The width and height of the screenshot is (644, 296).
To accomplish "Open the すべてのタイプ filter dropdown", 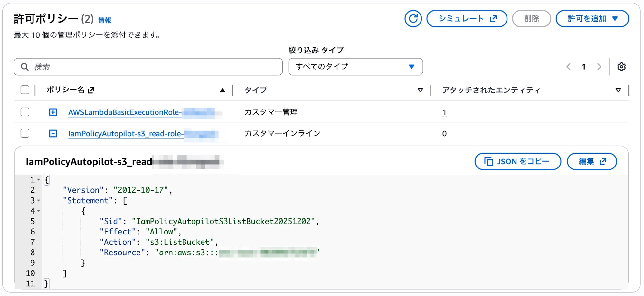I will (x=355, y=67).
